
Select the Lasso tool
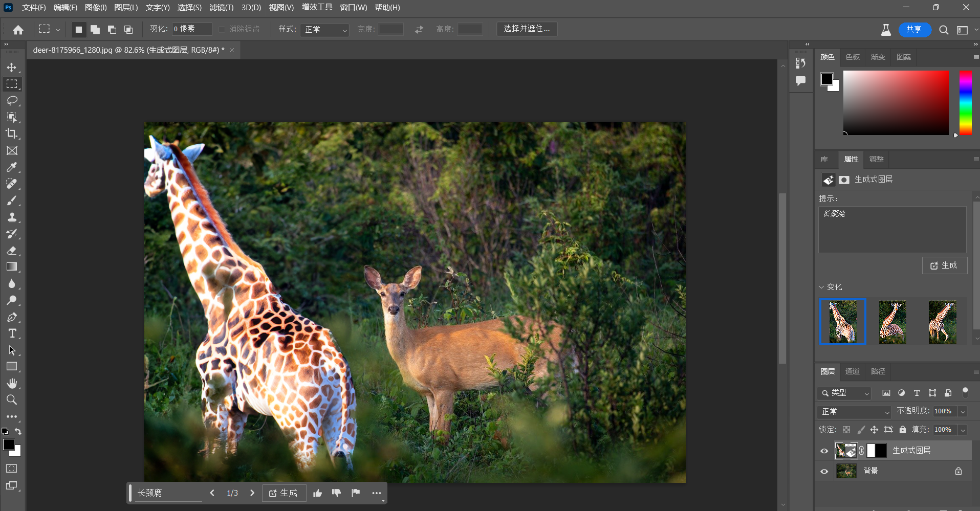[x=12, y=101]
